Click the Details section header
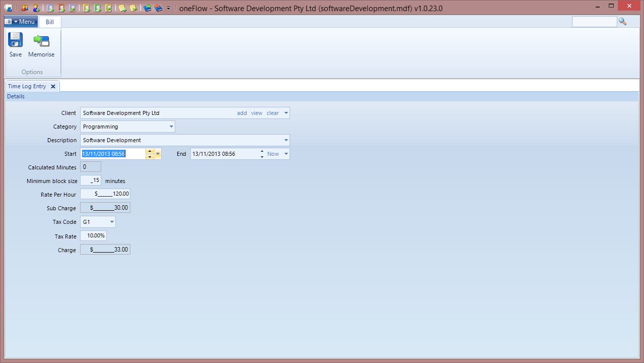The width and height of the screenshot is (644, 363). point(322,96)
